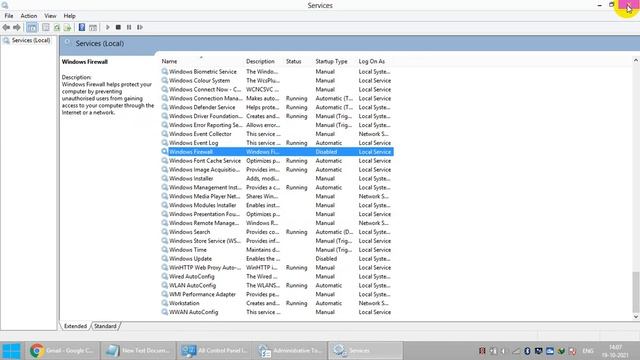Select the WMI Performance Adapter service

[x=277, y=294]
